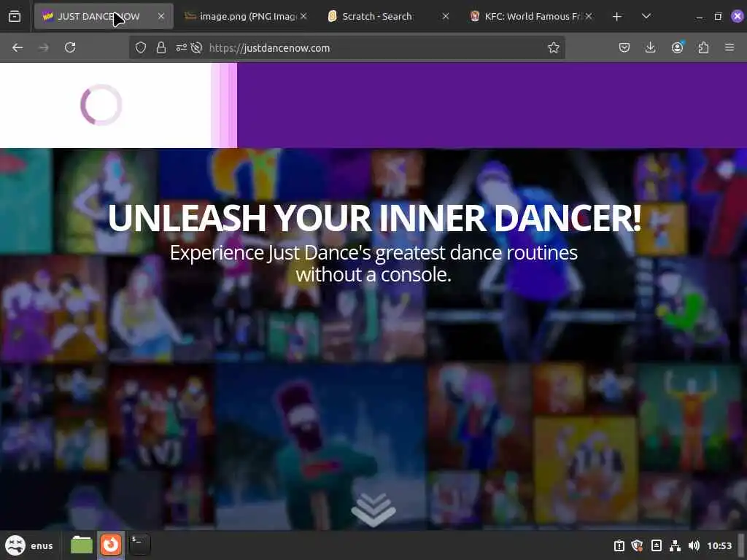Viewport: 747px width, 560px height.
Task: Open the extensions panel
Action: point(703,47)
